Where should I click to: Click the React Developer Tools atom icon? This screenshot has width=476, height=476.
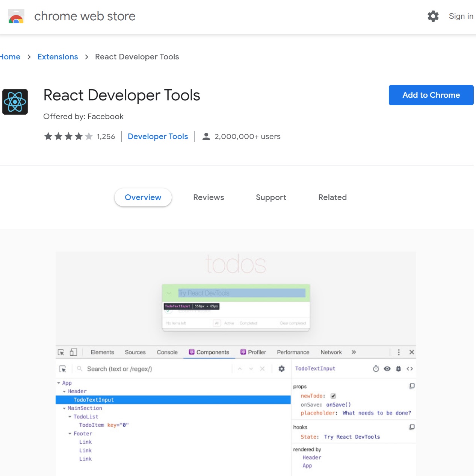[15, 102]
